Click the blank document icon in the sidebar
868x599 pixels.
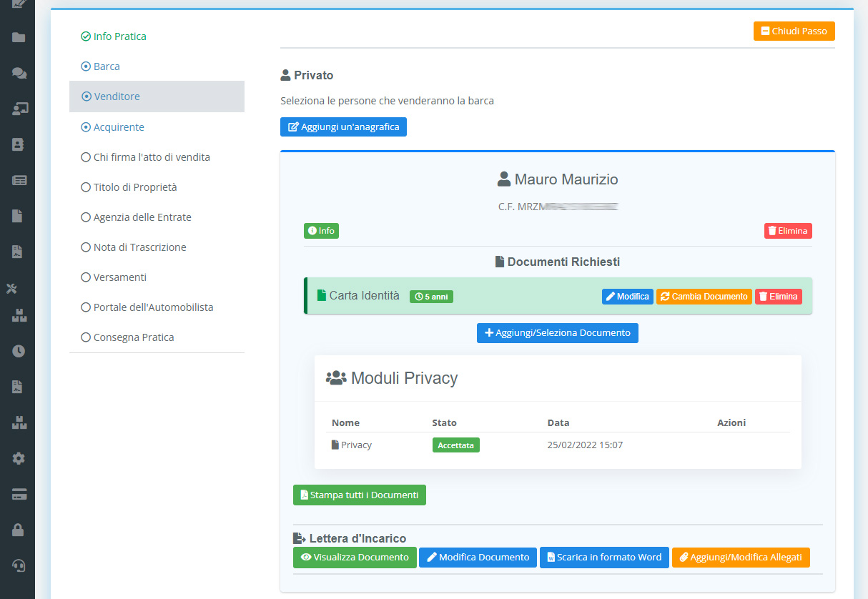coord(19,215)
